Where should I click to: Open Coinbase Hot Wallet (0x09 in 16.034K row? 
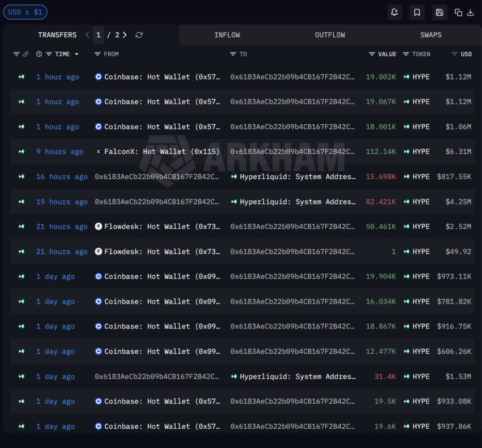pos(162,302)
